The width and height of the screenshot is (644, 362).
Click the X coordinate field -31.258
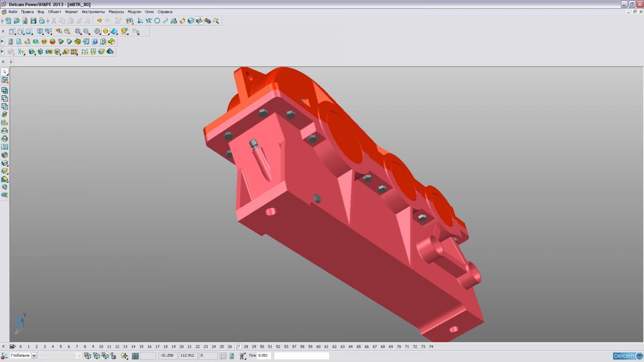[x=167, y=355]
